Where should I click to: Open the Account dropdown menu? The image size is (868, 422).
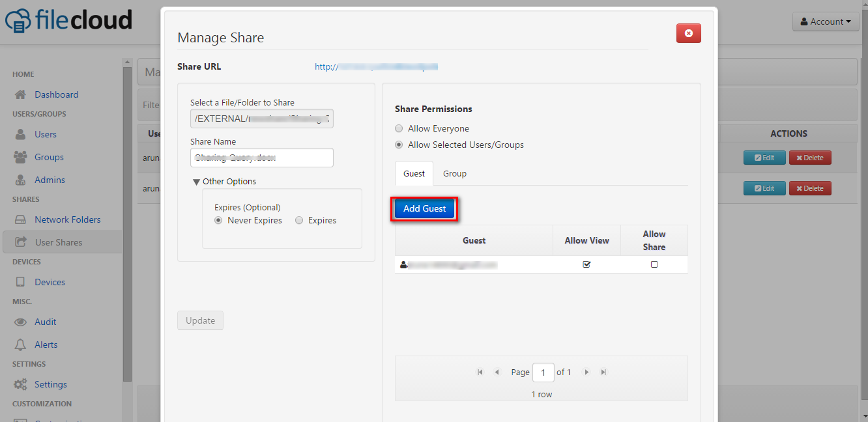click(x=826, y=21)
